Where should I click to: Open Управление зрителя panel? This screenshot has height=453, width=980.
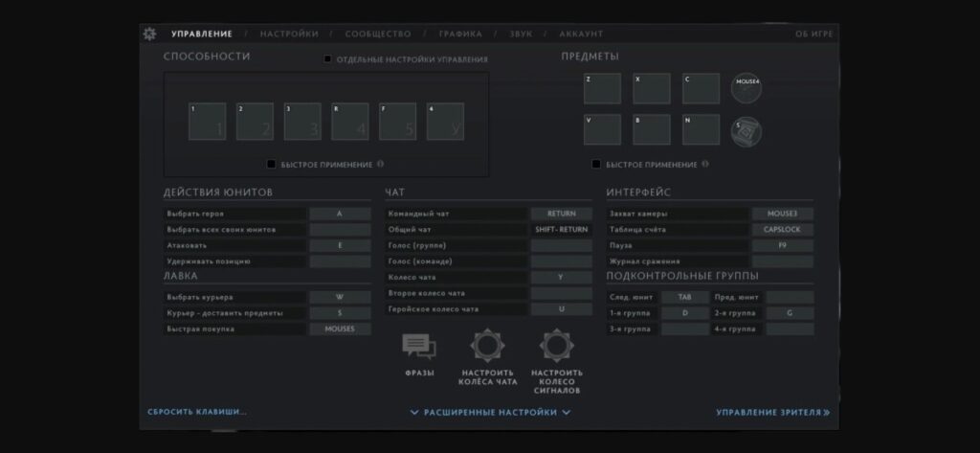click(772, 413)
